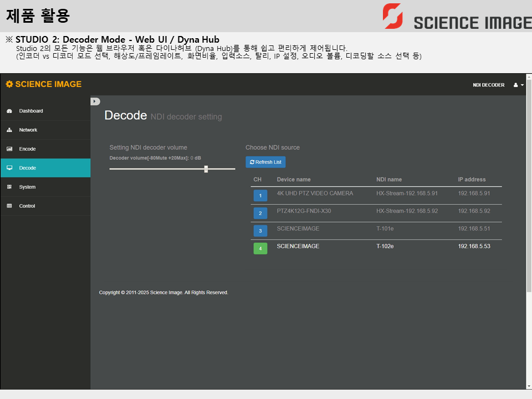Open the Network menu item

point(45,130)
